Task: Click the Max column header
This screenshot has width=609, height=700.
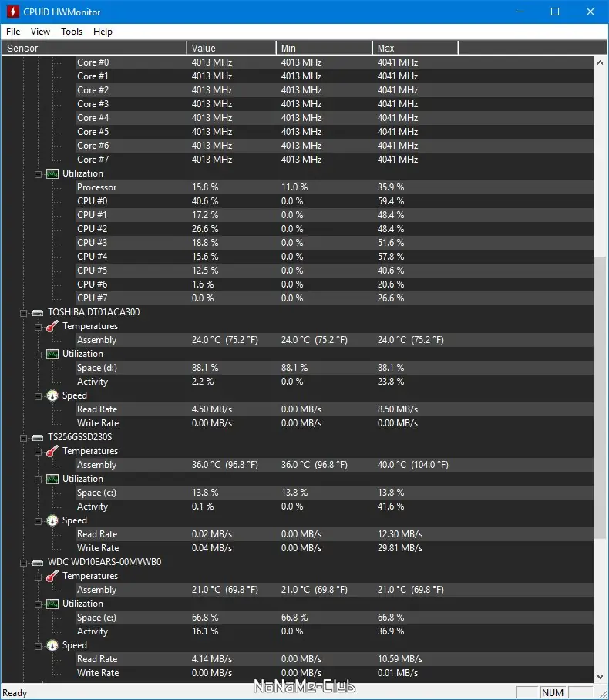Action: [x=416, y=48]
